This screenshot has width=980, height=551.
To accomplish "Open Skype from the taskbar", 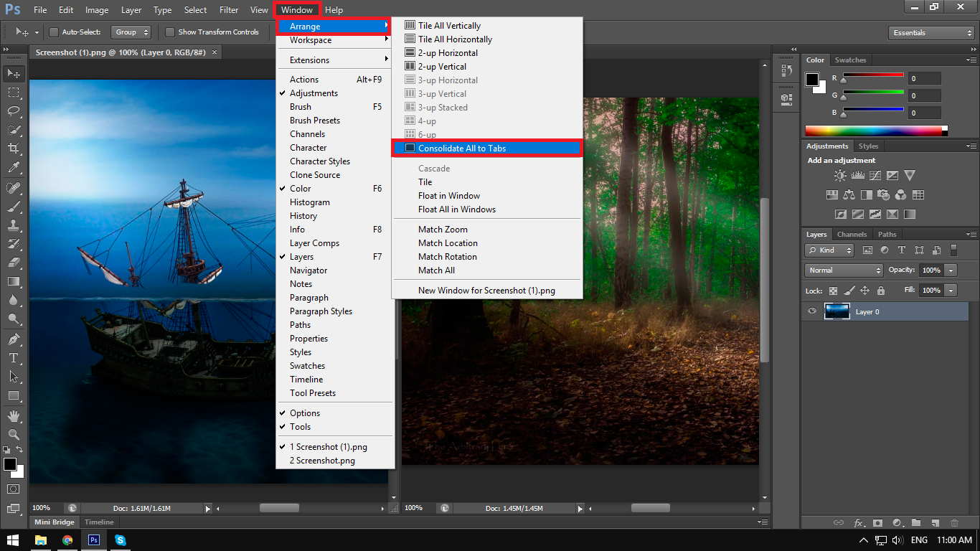I will pyautogui.click(x=121, y=540).
